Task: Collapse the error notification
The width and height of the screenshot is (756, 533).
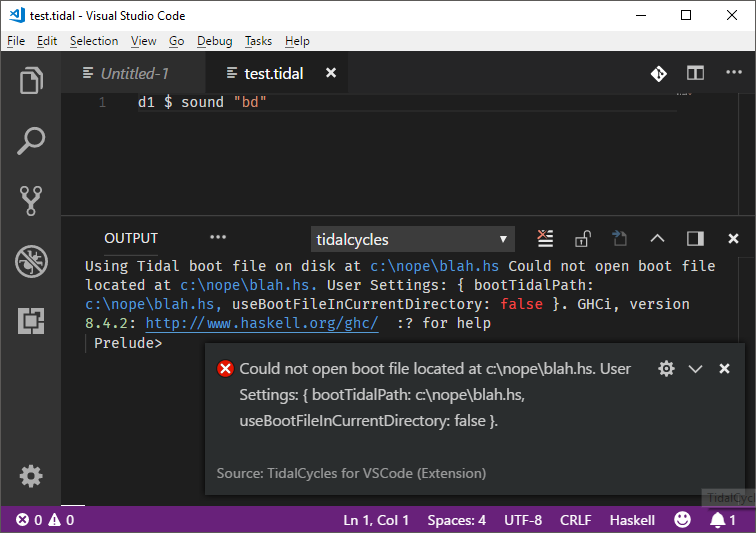Action: (695, 369)
